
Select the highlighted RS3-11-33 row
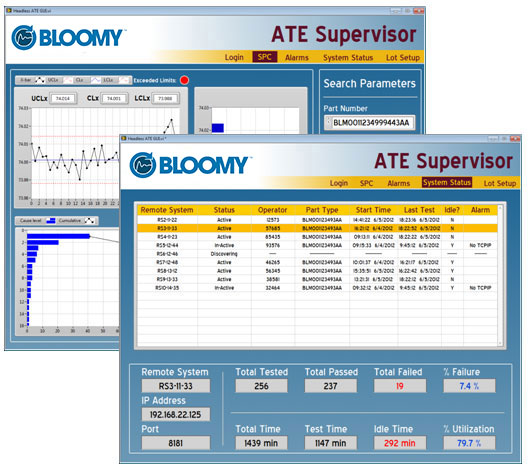(317, 228)
